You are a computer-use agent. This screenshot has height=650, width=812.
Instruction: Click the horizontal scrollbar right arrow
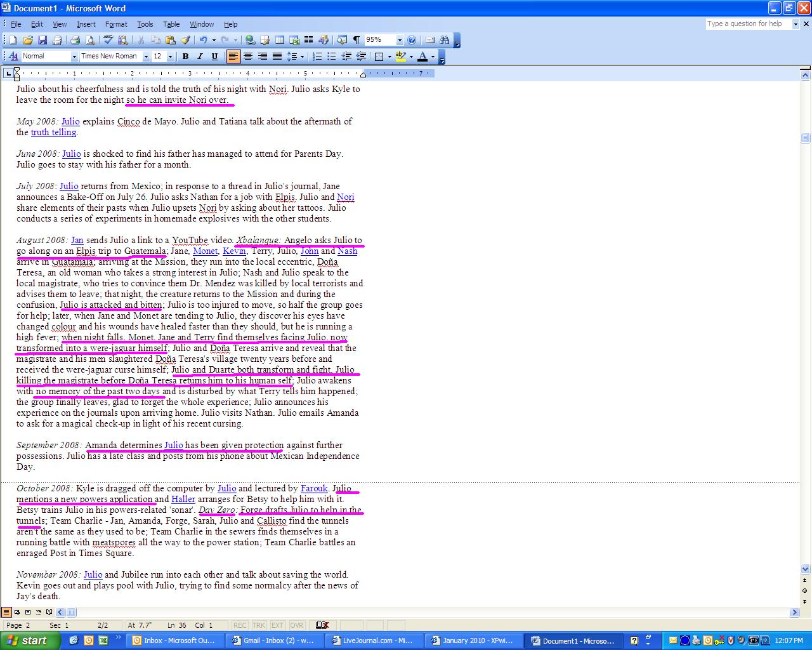point(794,613)
